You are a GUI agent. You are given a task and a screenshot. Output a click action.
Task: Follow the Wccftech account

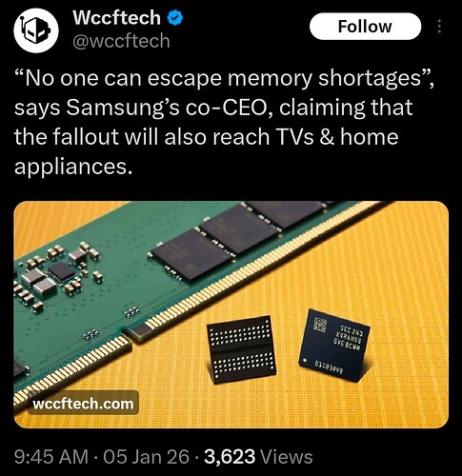(x=365, y=27)
